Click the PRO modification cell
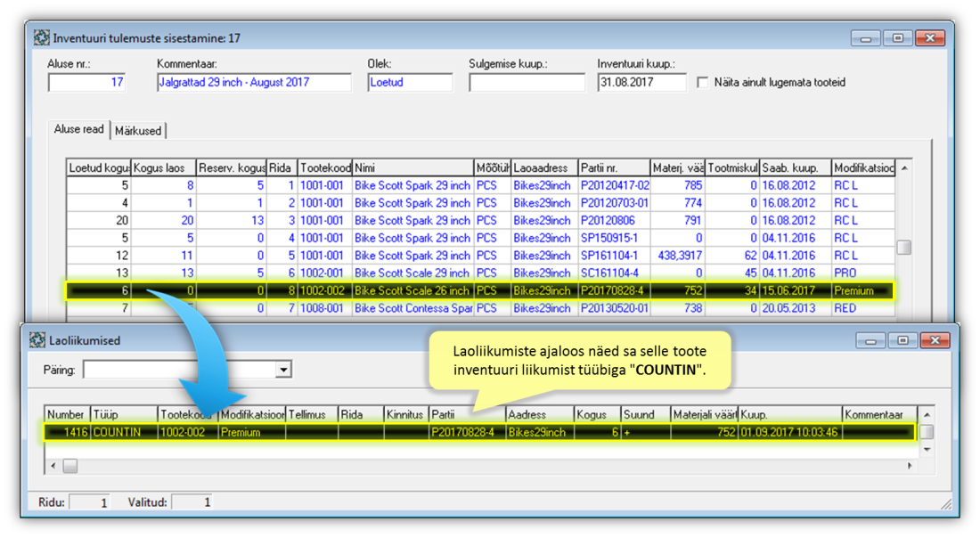The height and width of the screenshot is (538, 980). coord(864,273)
